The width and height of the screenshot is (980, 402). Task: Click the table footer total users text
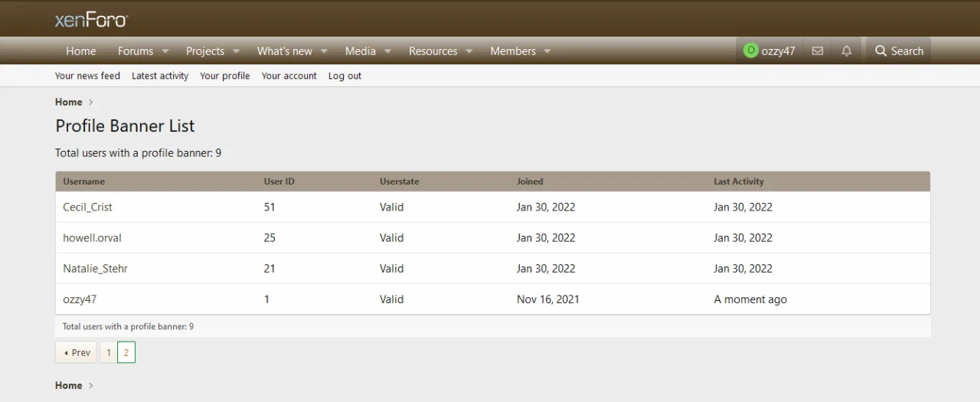click(x=128, y=326)
